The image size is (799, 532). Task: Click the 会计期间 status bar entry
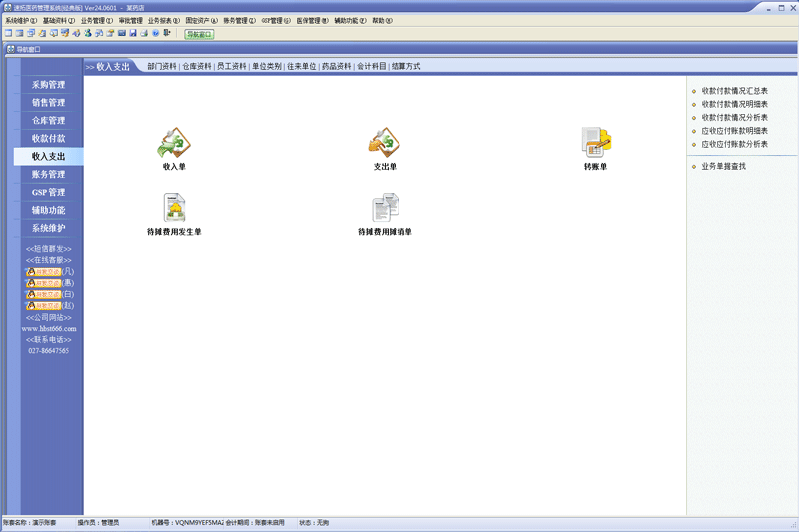pos(255,523)
